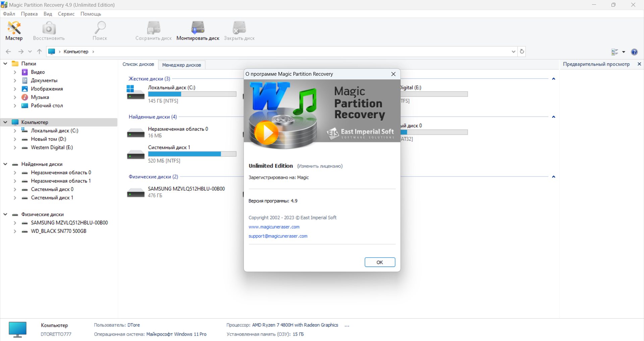This screenshot has width=644, height=341.
Task: Collapse the Физические диски tree node
Action: point(5,214)
